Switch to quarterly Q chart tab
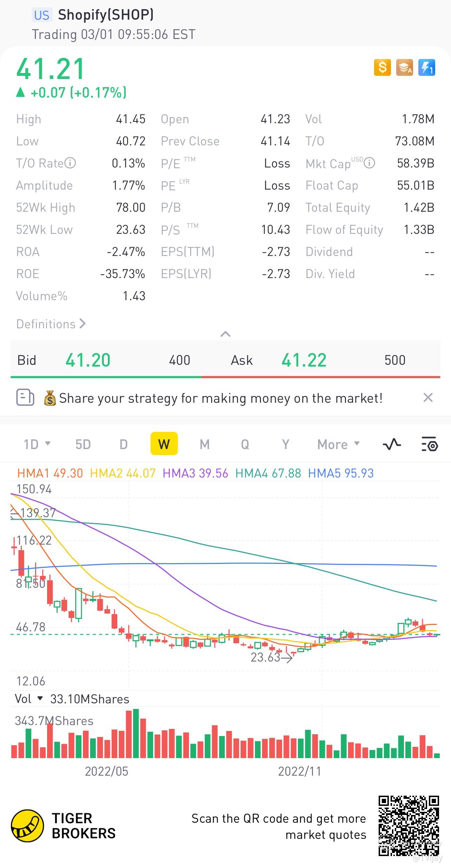 click(x=245, y=444)
